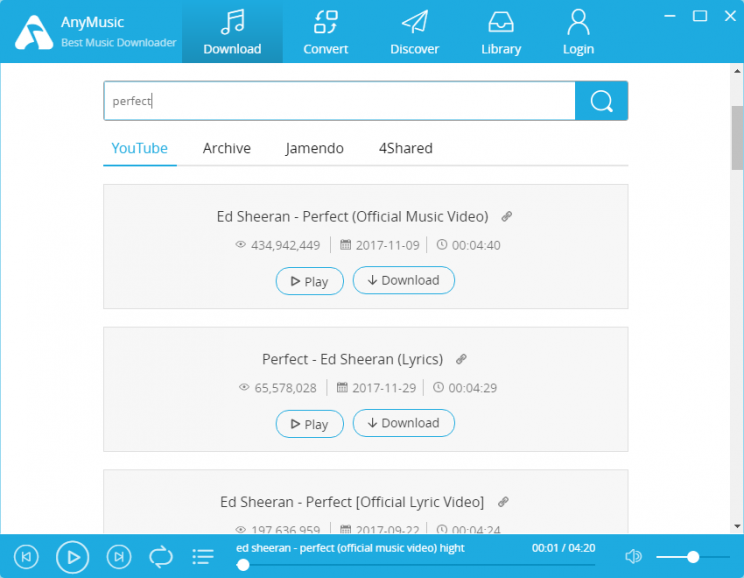Viewport: 744px width, 578px height.
Task: Download Ed Sheeran - Perfect (Official Music Video)
Action: coord(404,280)
